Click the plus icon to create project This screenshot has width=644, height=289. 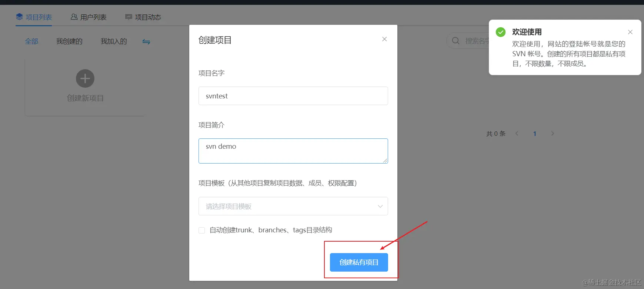[85, 78]
